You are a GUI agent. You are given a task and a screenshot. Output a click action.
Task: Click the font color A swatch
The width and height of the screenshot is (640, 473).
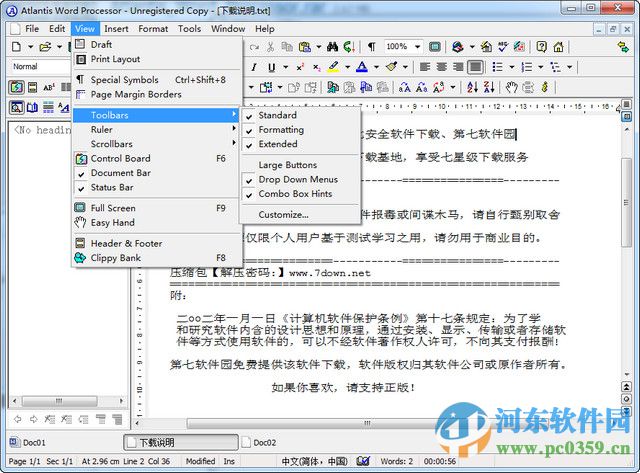tap(362, 67)
